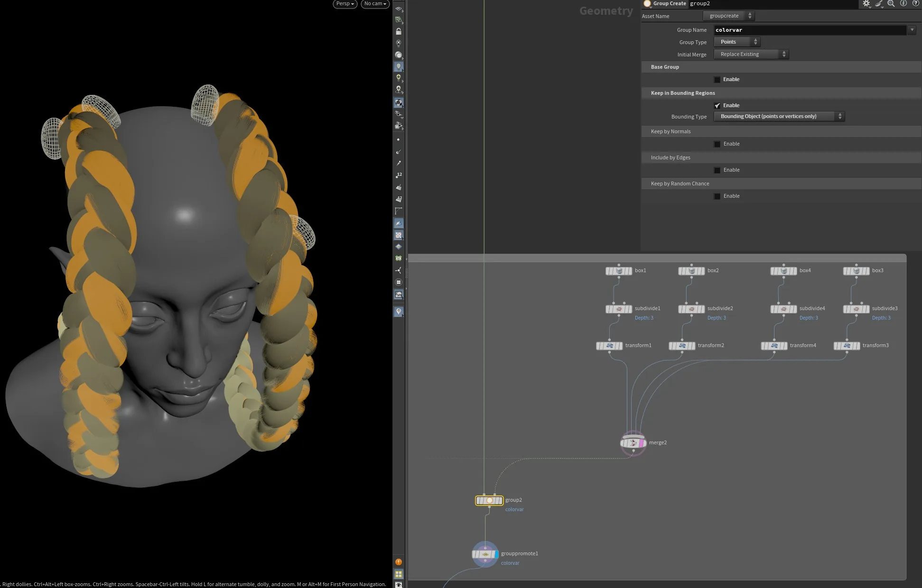Select the high quality lighting icon

[399, 77]
